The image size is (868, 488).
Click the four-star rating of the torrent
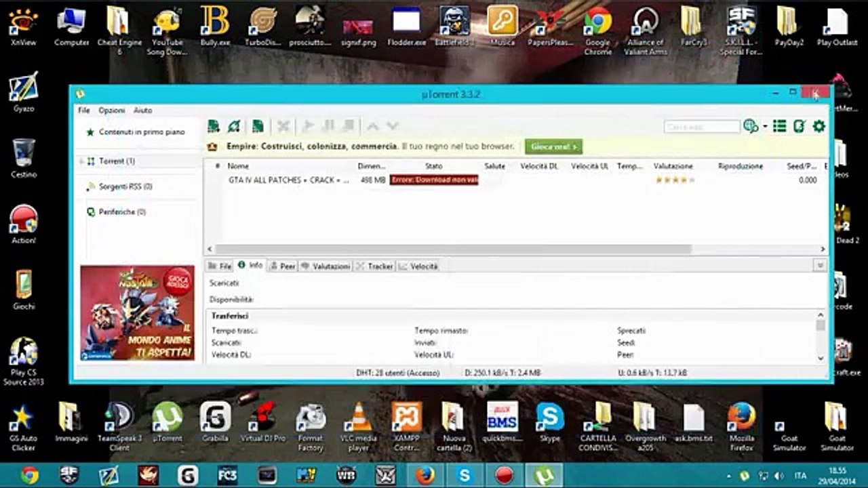pyautogui.click(x=675, y=180)
